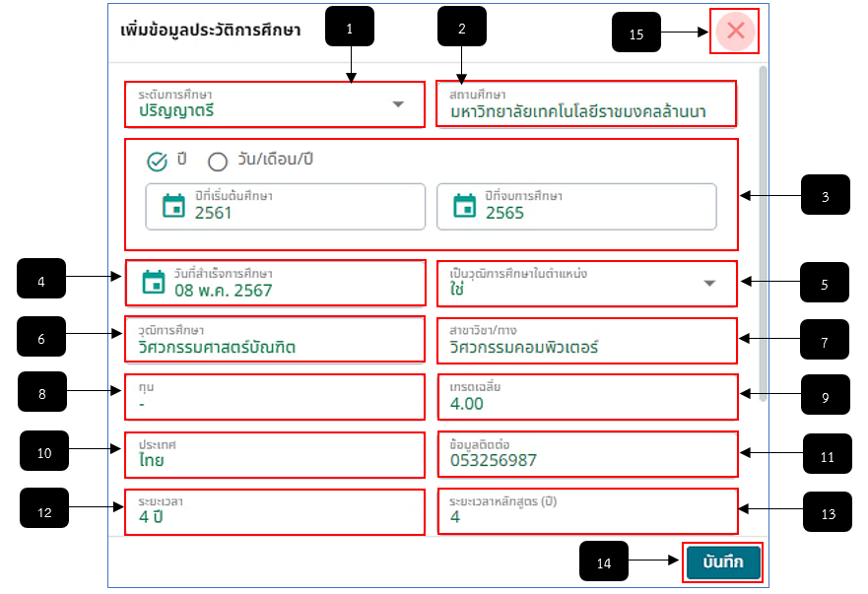Click the สถานศึกษา institution field
868x594 pixels.
point(586,104)
